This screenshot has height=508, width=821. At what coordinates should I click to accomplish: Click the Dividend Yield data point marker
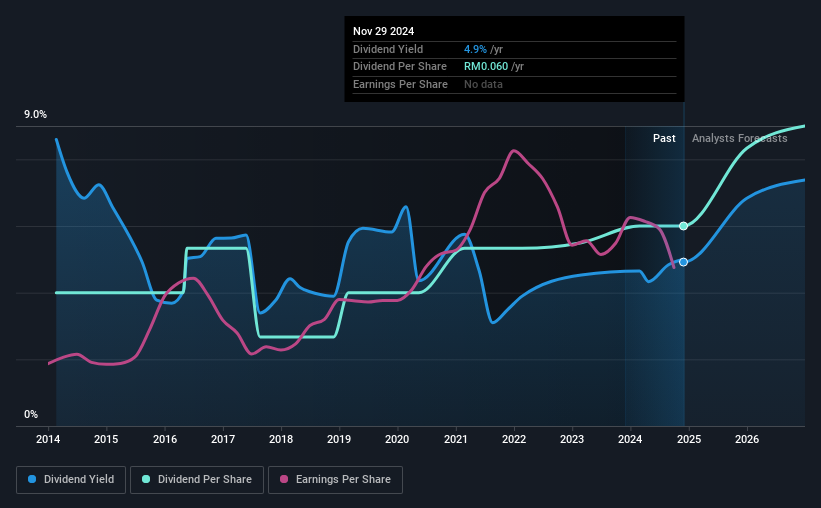683,262
